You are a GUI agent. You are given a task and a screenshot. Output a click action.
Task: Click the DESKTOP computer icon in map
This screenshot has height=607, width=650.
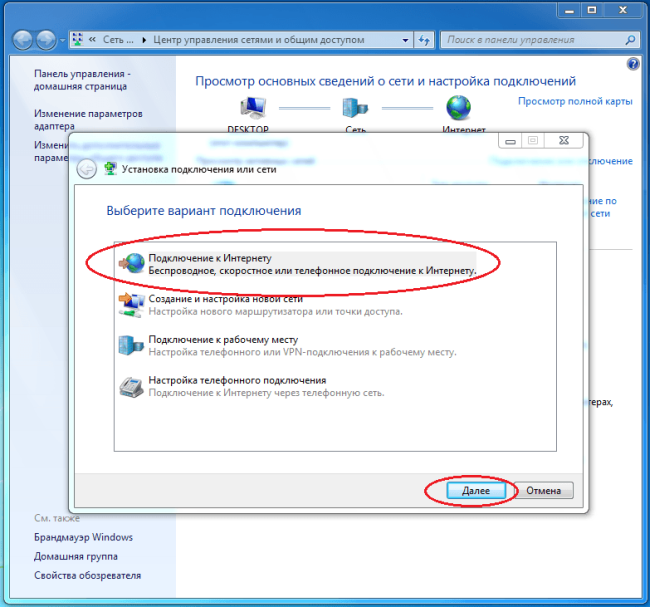point(253,107)
